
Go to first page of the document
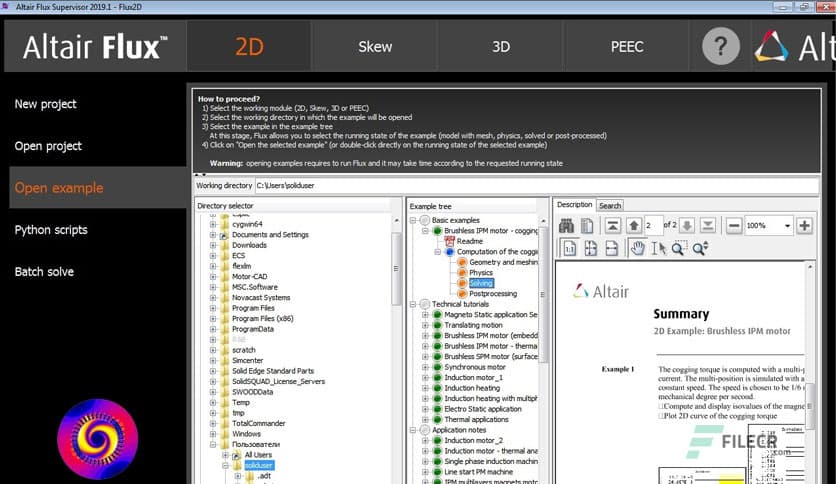[612, 226]
